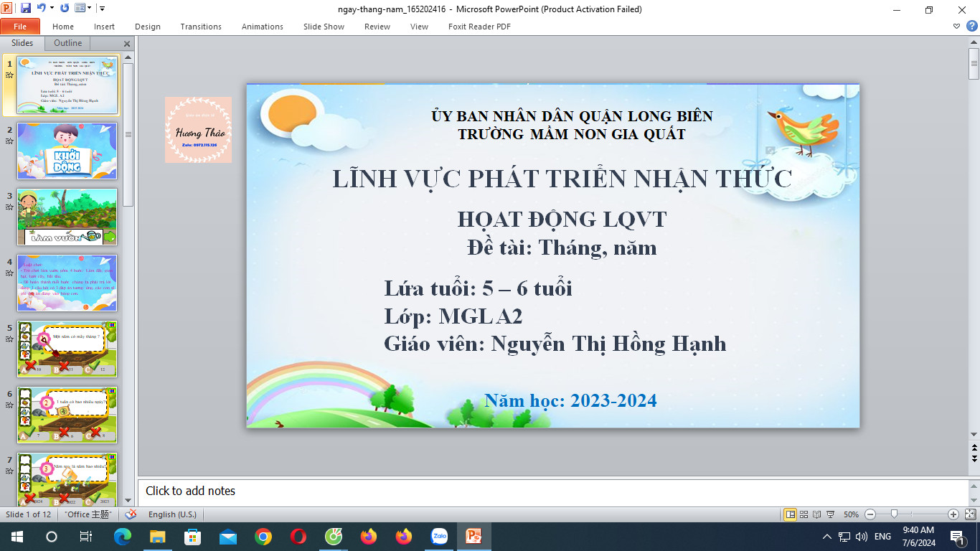The image size is (980, 551).
Task: Select slide 3 thumbnail Làm vườn
Action: [67, 217]
